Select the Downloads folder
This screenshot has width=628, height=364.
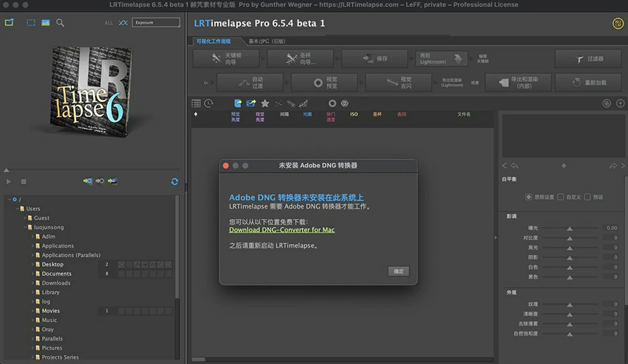click(56, 283)
